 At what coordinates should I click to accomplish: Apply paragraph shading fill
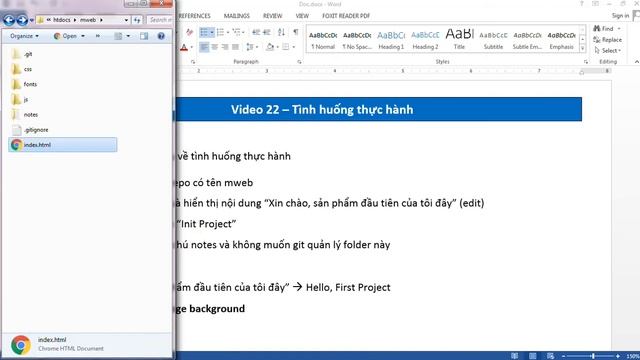(270, 47)
